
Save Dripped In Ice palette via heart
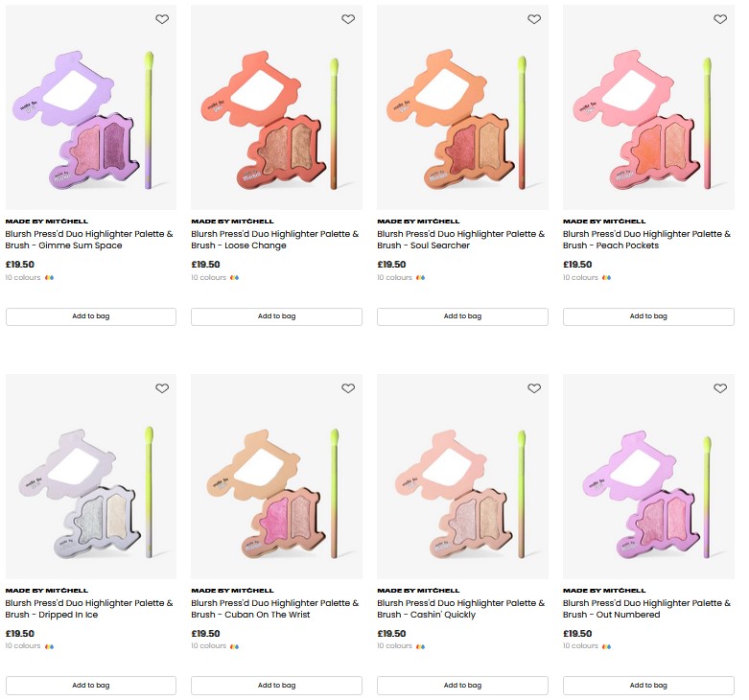coord(162,388)
